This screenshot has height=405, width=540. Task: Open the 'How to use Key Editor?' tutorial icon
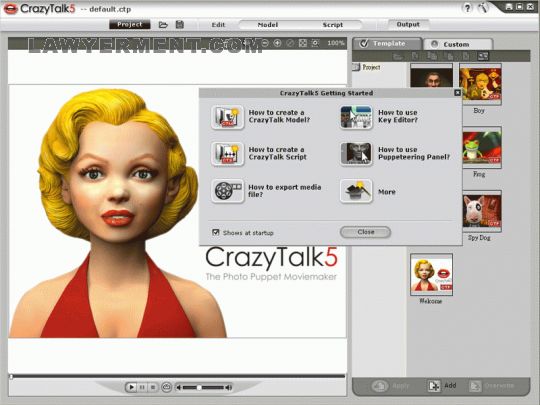[356, 117]
